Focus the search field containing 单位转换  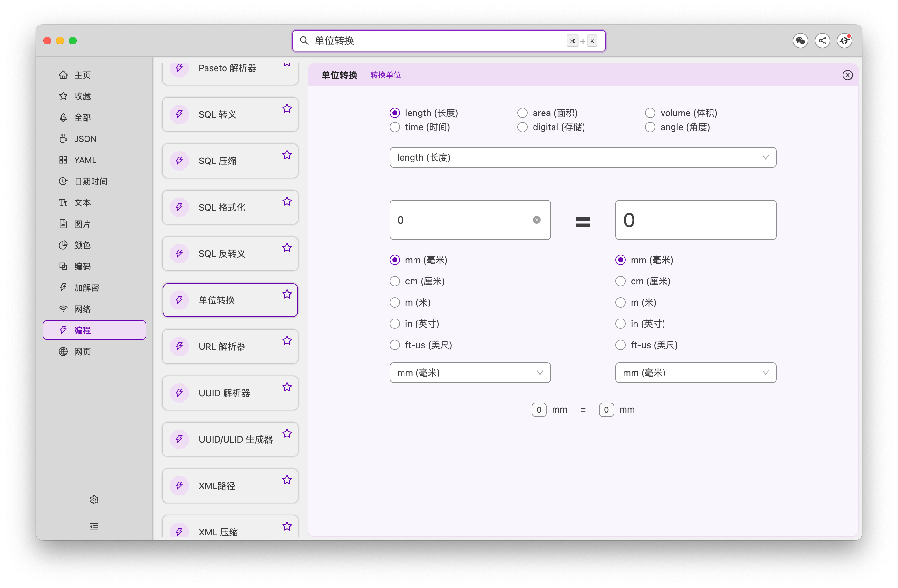[449, 41]
